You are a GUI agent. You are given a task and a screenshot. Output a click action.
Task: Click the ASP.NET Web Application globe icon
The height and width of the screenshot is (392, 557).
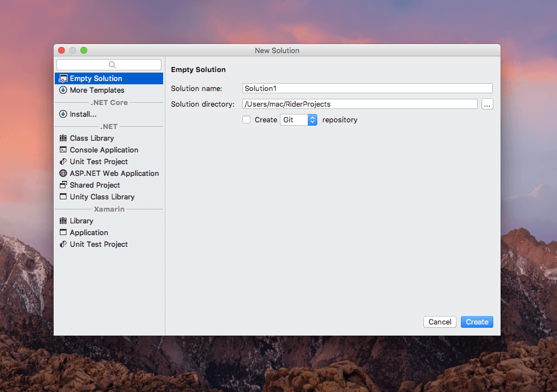(63, 173)
